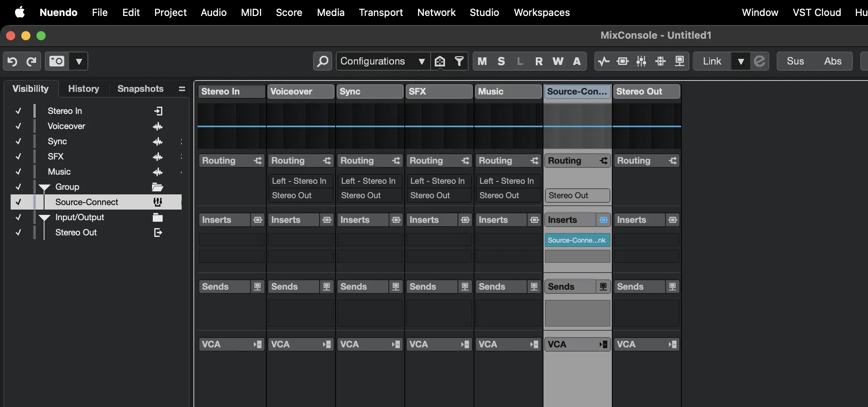This screenshot has height=407, width=868.
Task: Open VCA fader assignment icon on Stereo Out
Action: pos(673,344)
